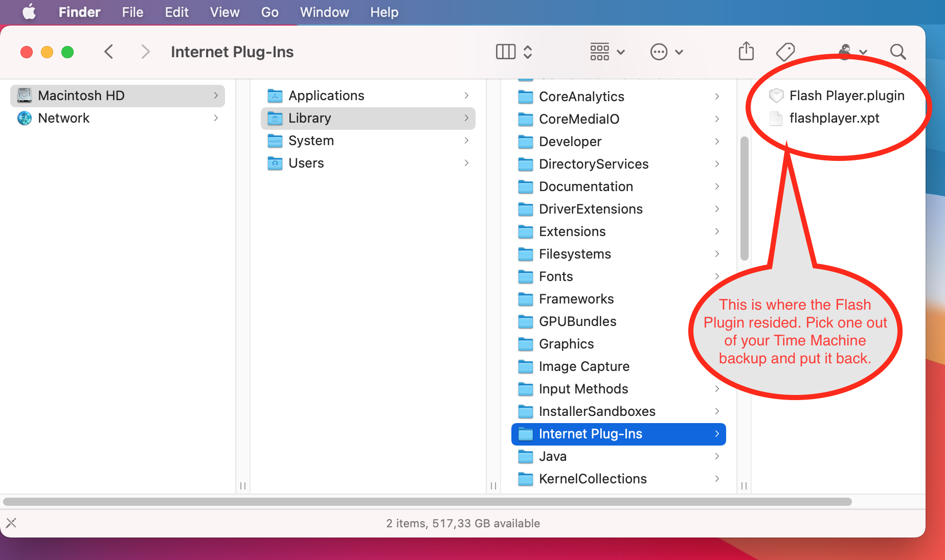This screenshot has width=945, height=560.
Task: Click the red close window button
Action: click(x=27, y=52)
